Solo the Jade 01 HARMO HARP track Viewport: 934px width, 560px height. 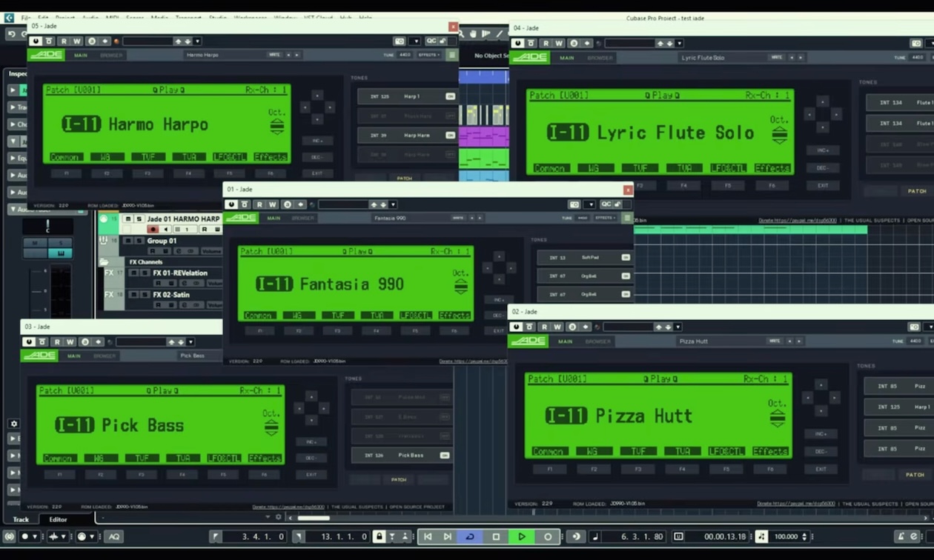pyautogui.click(x=139, y=219)
